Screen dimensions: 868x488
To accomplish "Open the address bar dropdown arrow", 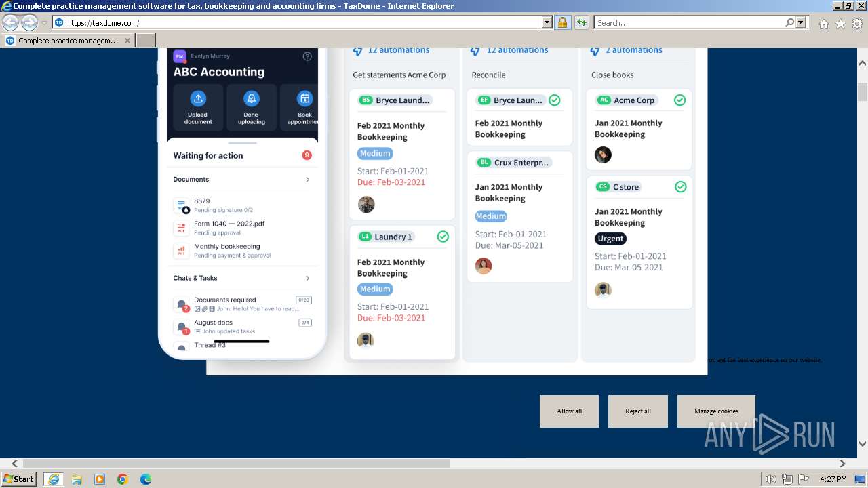I will pos(547,23).
